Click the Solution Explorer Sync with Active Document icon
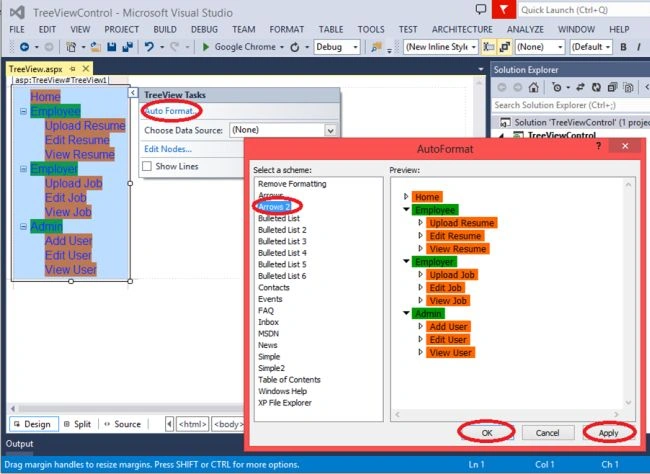 580,87
